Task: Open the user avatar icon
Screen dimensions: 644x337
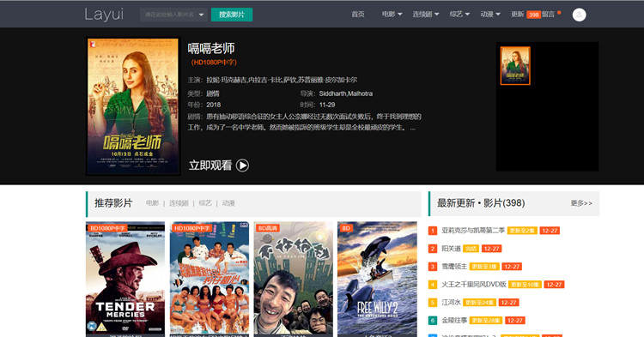Action: coord(579,15)
